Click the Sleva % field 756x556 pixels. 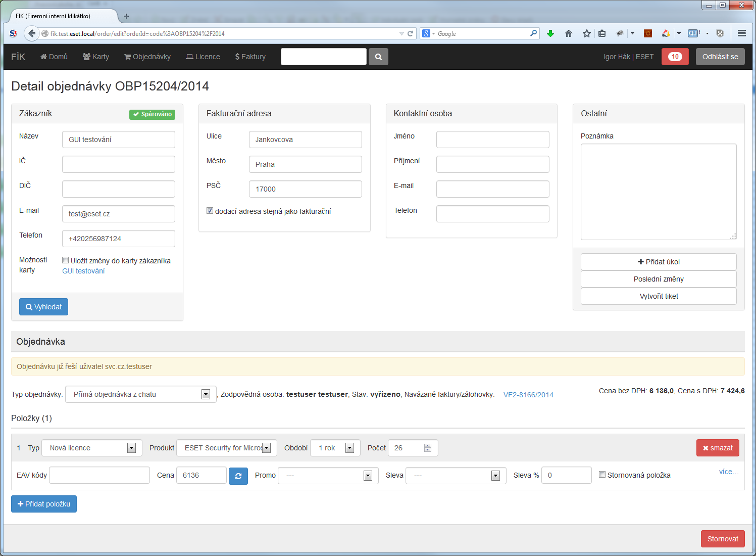pos(567,475)
